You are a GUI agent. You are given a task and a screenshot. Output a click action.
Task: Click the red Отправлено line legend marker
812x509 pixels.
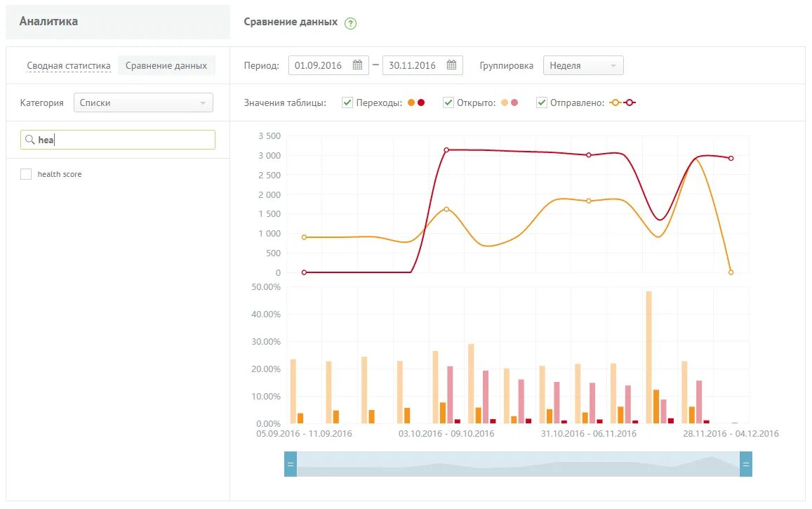pos(630,103)
